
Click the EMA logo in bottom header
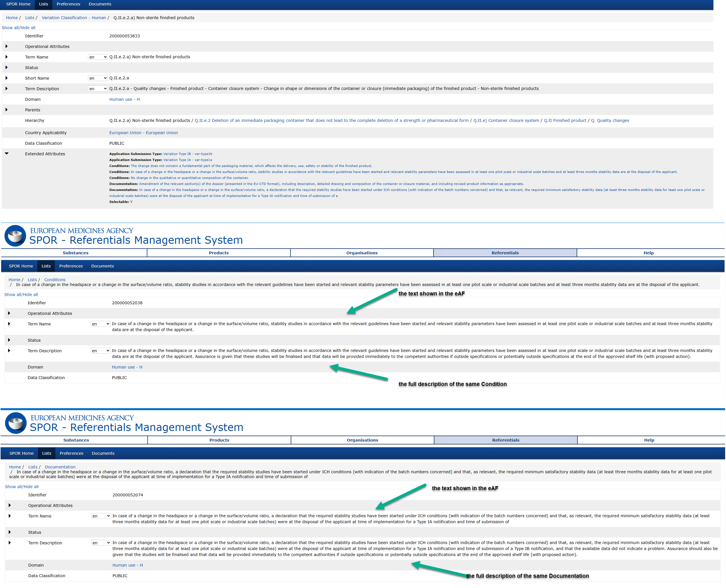tap(16, 423)
